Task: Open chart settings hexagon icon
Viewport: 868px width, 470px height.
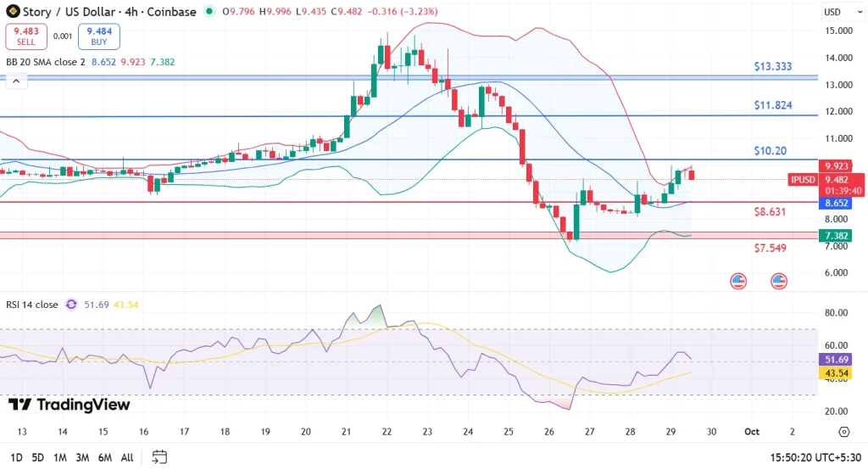Action: pyautogui.click(x=844, y=432)
